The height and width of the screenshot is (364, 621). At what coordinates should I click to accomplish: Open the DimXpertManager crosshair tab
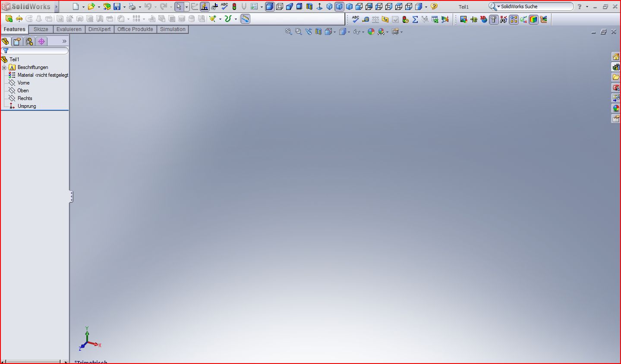(x=41, y=41)
